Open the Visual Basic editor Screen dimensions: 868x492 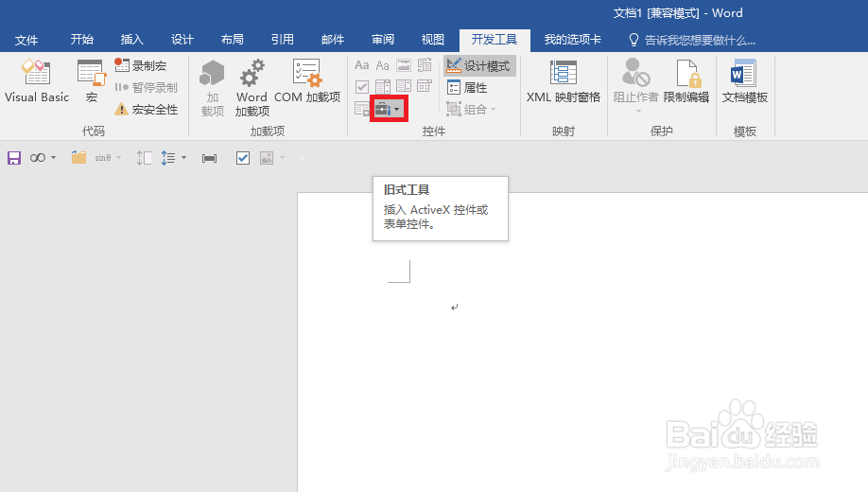tap(37, 81)
